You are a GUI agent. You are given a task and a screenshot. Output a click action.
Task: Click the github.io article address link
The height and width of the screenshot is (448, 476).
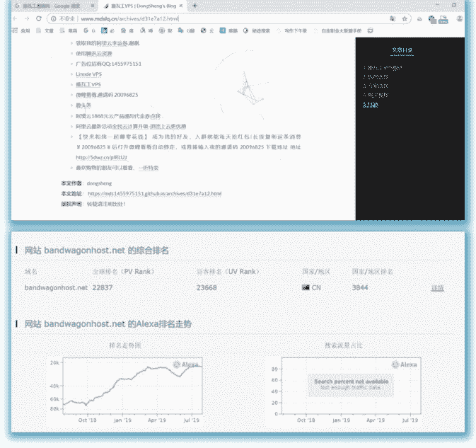click(154, 193)
